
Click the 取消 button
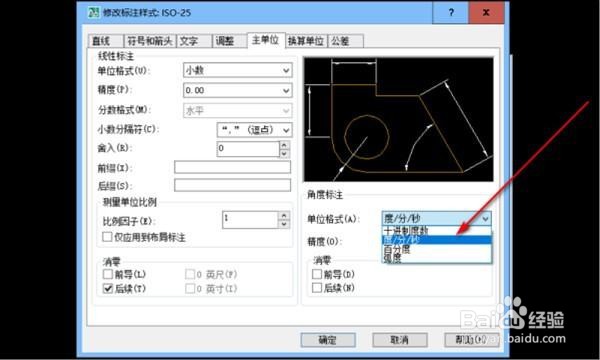tap(399, 340)
